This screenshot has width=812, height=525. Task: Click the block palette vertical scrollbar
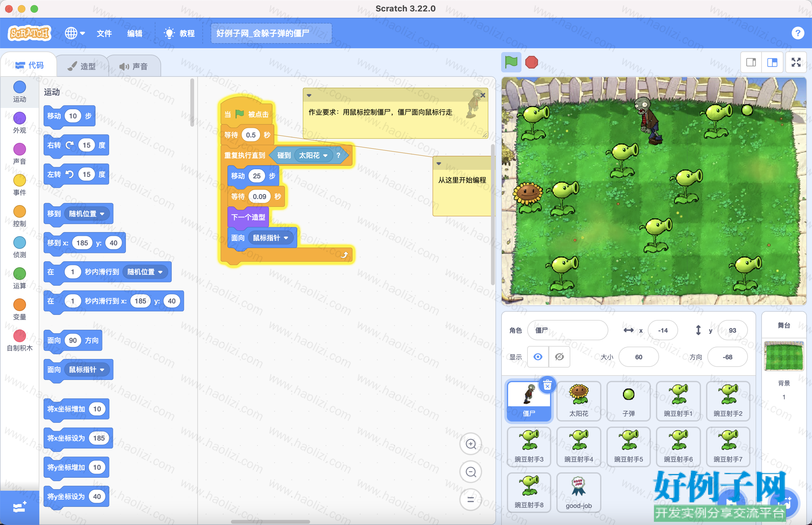click(192, 102)
